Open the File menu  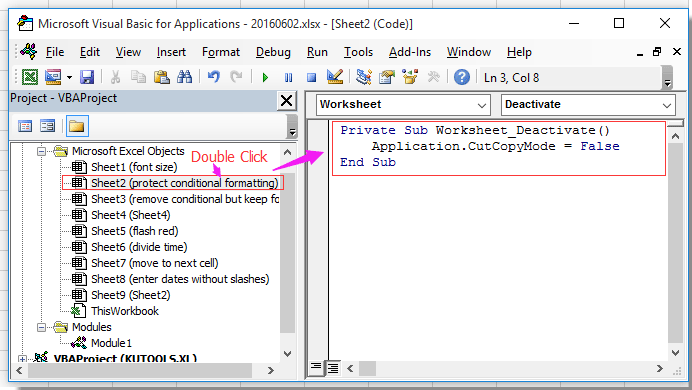tap(55, 52)
